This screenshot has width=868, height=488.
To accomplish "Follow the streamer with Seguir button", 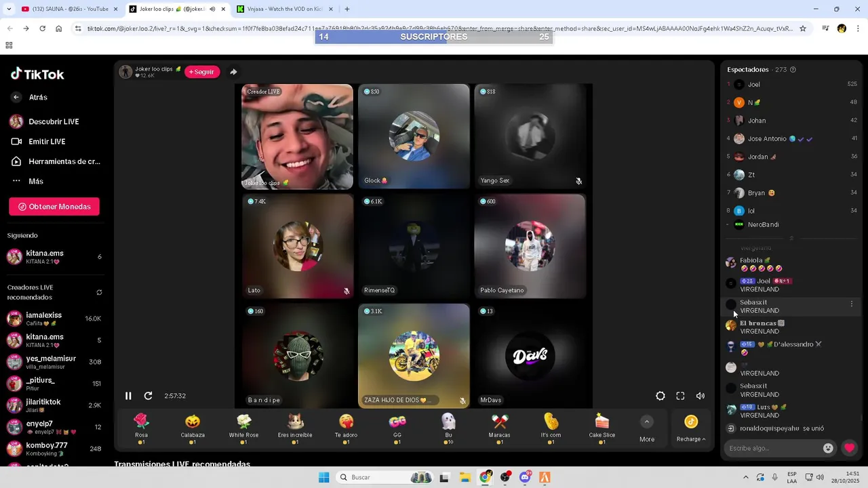I will click(x=202, y=72).
